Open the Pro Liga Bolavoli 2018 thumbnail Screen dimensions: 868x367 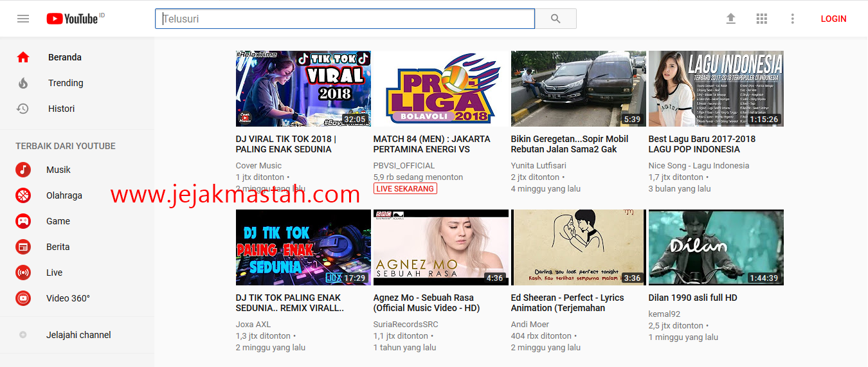click(441, 89)
